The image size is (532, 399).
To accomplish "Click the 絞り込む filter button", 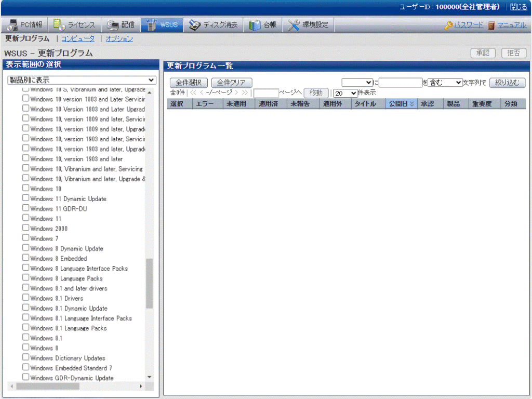I will click(507, 83).
